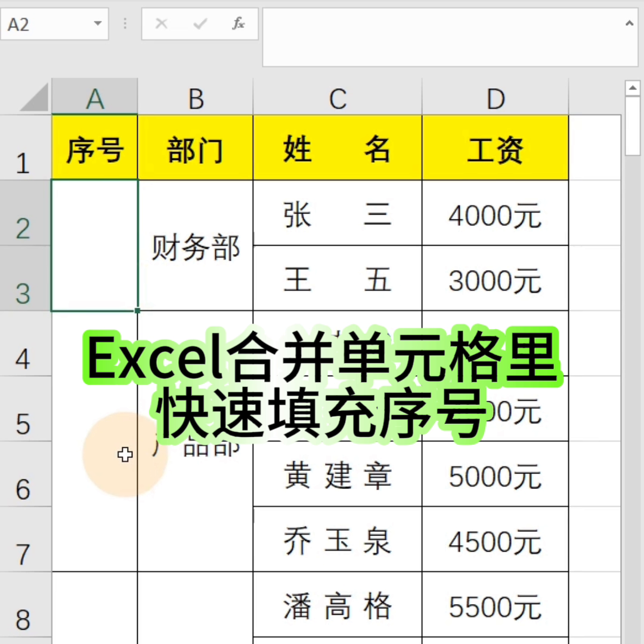Screen dimensions: 644x644
Task: Click the 3000元 salary cell
Action: [x=496, y=278]
